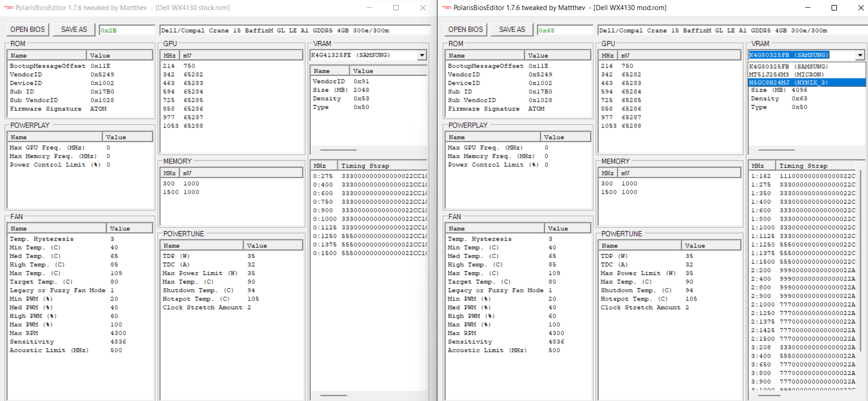Minimize the mod.rom window
Image resolution: width=868 pixels, height=401 pixels.
click(808, 8)
